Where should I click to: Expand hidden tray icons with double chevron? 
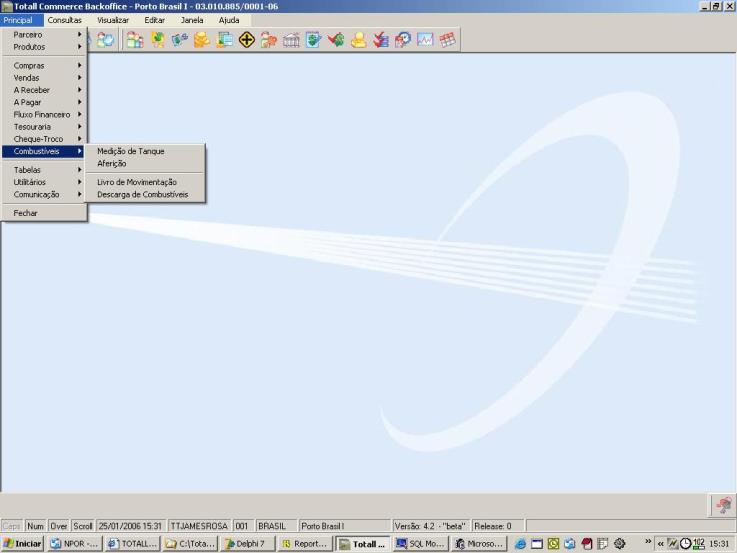click(660, 544)
